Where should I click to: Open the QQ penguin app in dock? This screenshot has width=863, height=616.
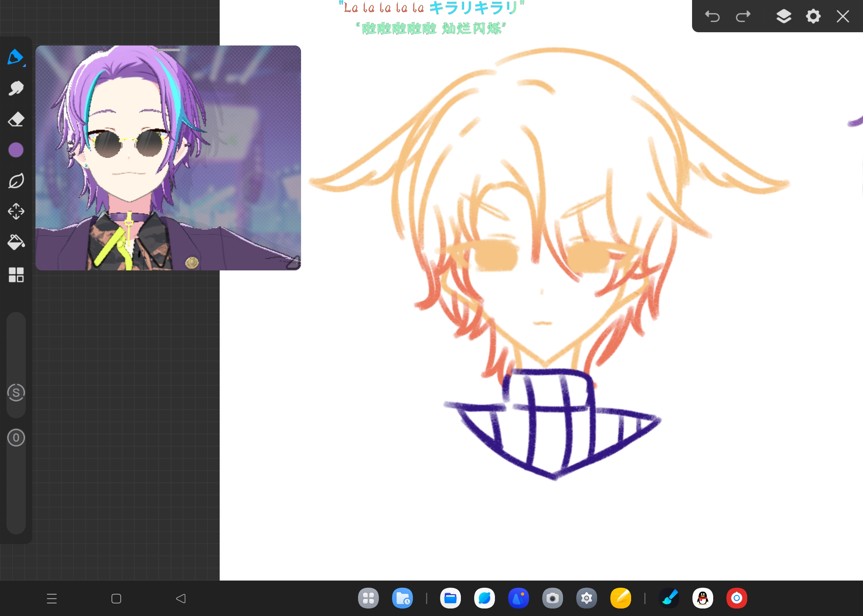point(703,598)
